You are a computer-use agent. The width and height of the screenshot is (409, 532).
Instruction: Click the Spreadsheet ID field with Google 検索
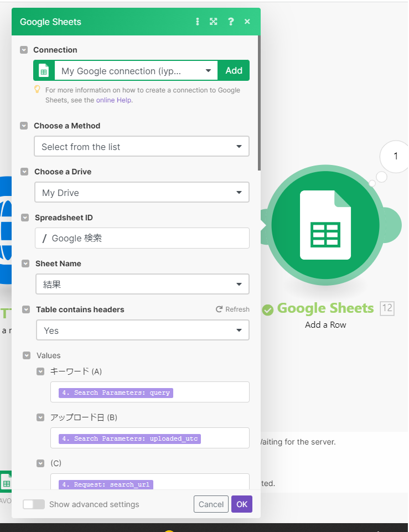[142, 238]
